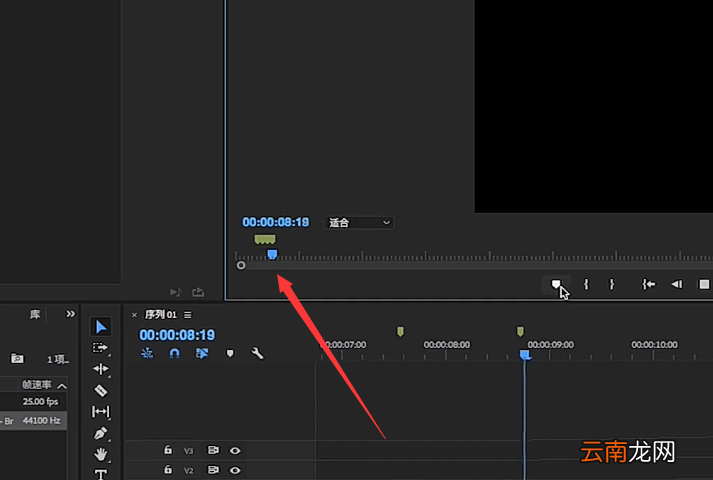The image size is (713, 480).
Task: Open 序列 01 panel menu
Action: [188, 315]
